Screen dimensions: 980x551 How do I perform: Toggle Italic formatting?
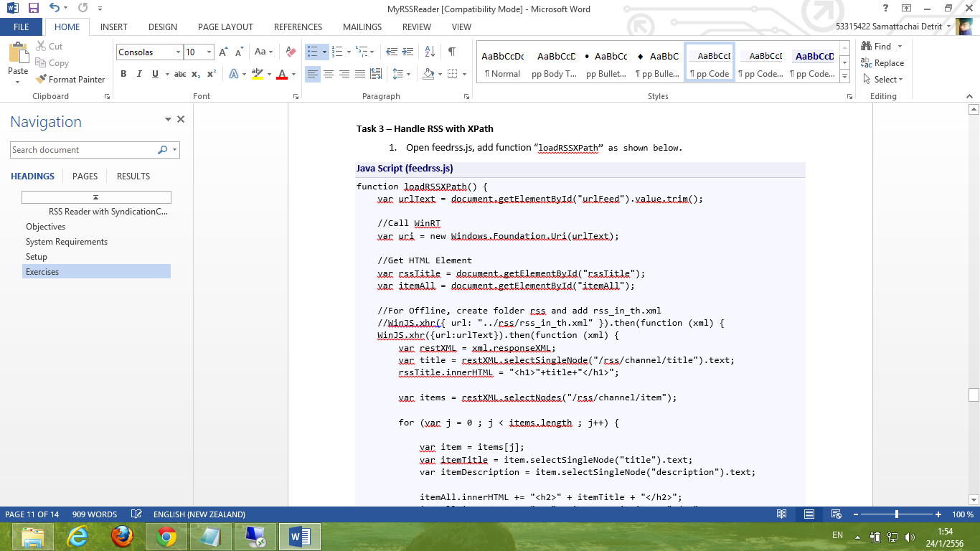point(138,74)
